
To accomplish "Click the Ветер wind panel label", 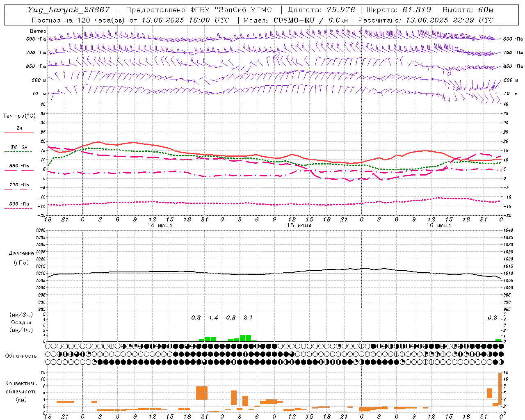I will coord(38,31).
